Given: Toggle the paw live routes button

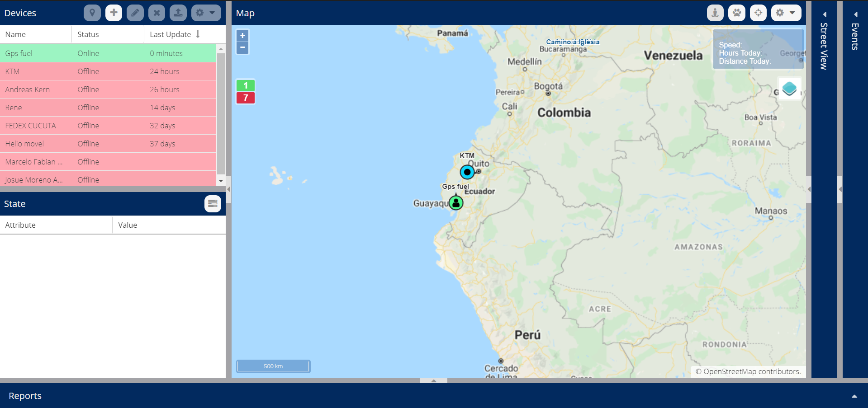Looking at the screenshot, I should (737, 13).
